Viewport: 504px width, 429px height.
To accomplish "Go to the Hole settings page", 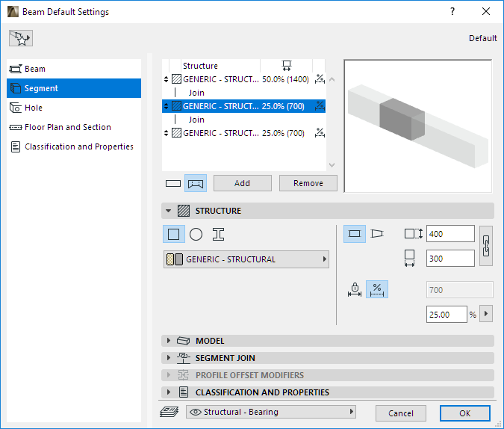I will click(x=74, y=108).
